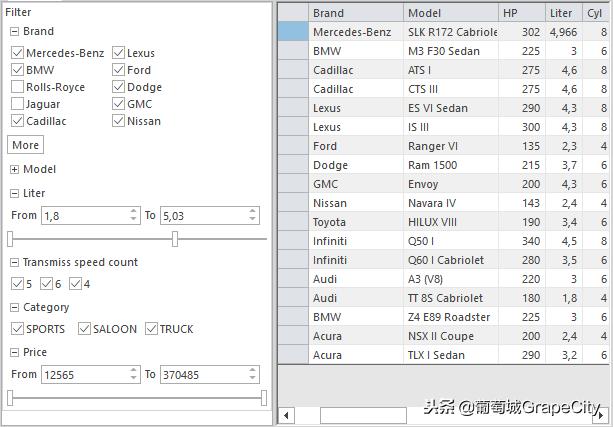Screen dimensions: 613x427
Task: Click the cell "Navara IV"
Action: (451, 203)
